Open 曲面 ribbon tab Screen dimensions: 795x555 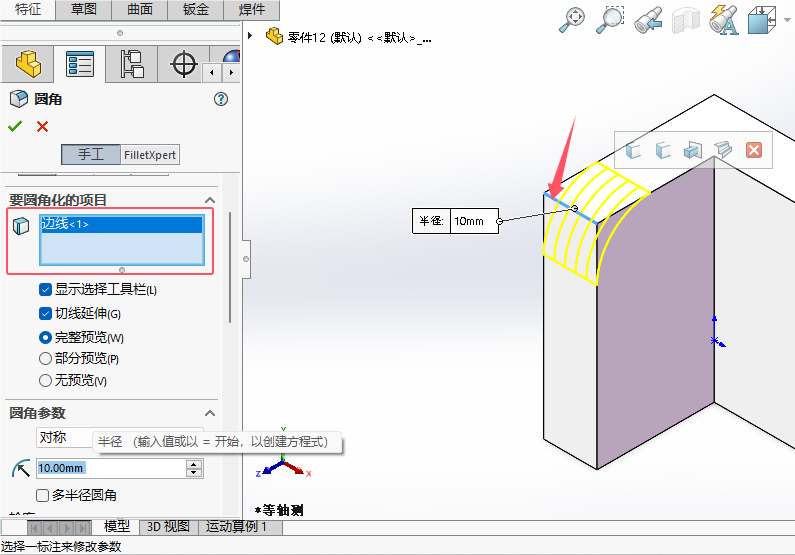(140, 9)
